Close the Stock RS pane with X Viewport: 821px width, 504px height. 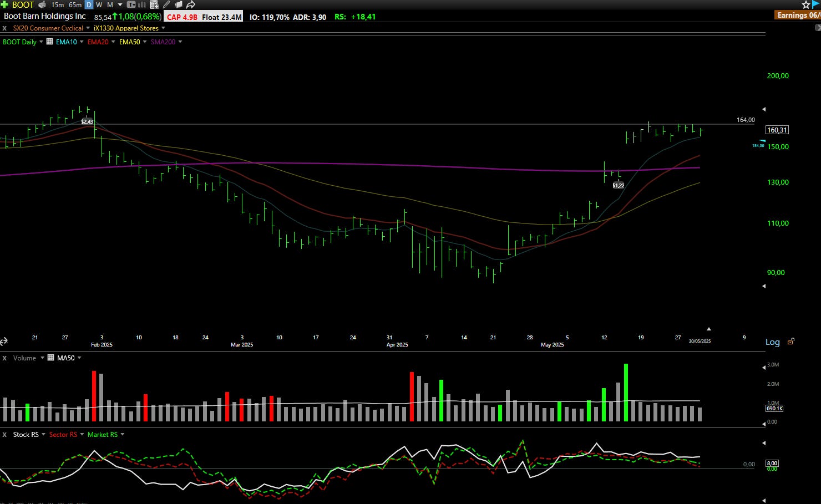point(4,435)
